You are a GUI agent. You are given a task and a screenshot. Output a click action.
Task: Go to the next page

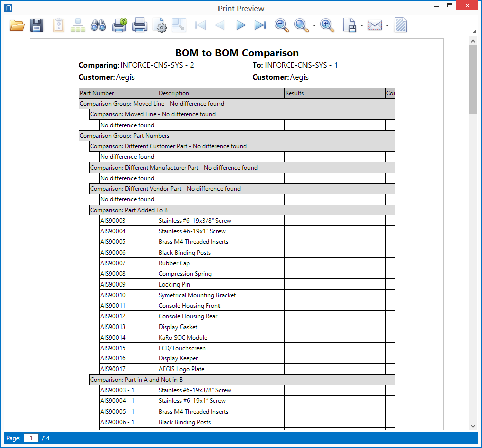[241, 25]
